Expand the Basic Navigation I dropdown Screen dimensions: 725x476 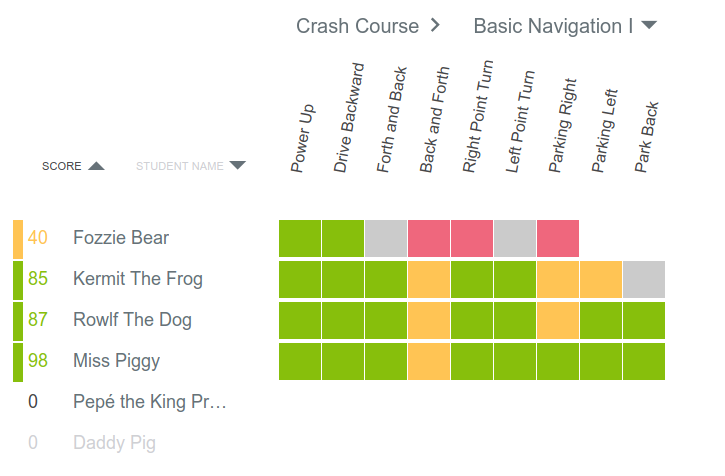pyautogui.click(x=649, y=26)
